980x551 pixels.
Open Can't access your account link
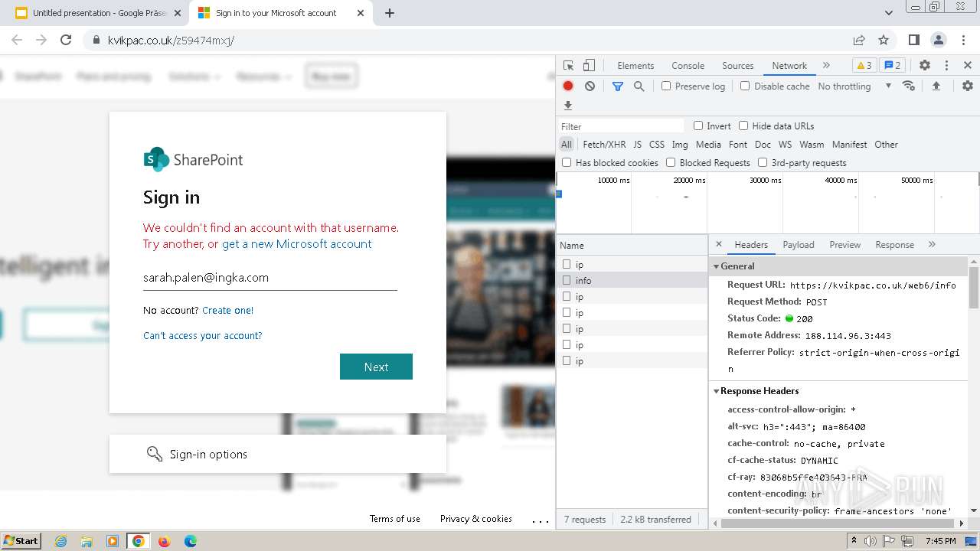pyautogui.click(x=203, y=335)
